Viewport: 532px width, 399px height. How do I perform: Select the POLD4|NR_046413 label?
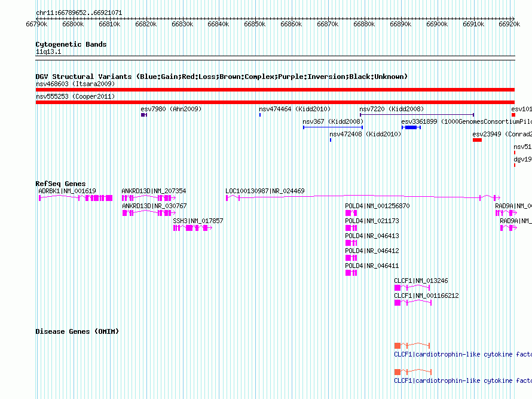coord(372,236)
